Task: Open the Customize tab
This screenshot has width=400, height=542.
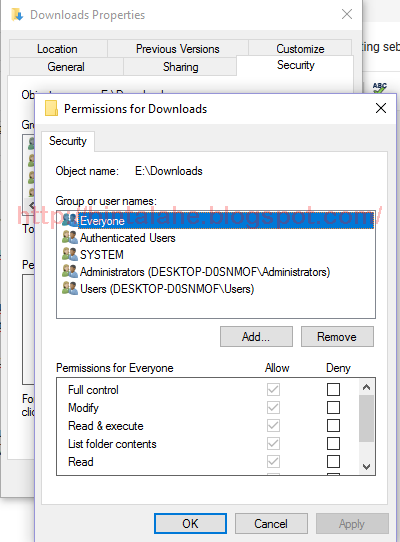Action: pyautogui.click(x=300, y=49)
